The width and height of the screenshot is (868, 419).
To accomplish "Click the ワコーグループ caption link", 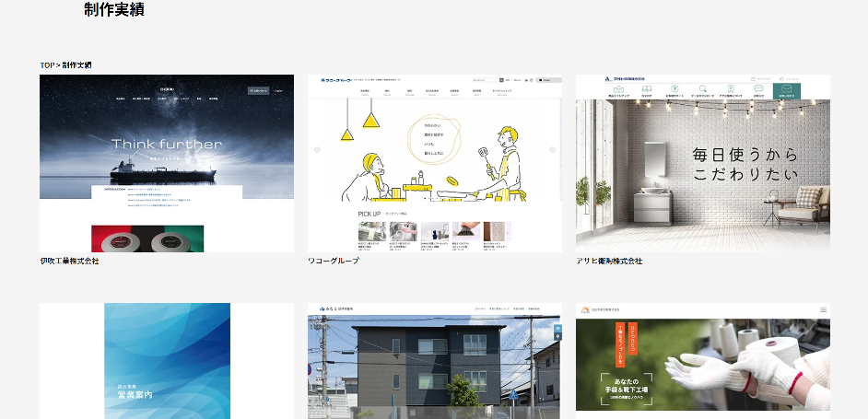I will [333, 262].
